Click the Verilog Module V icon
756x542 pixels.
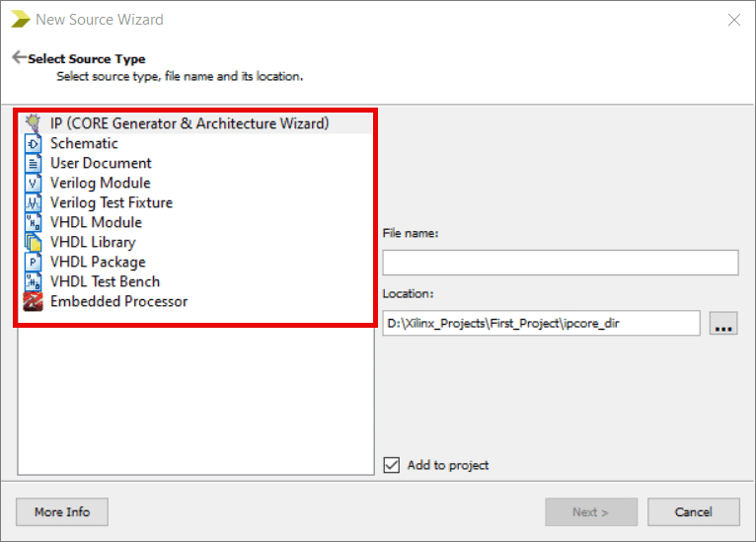33,184
